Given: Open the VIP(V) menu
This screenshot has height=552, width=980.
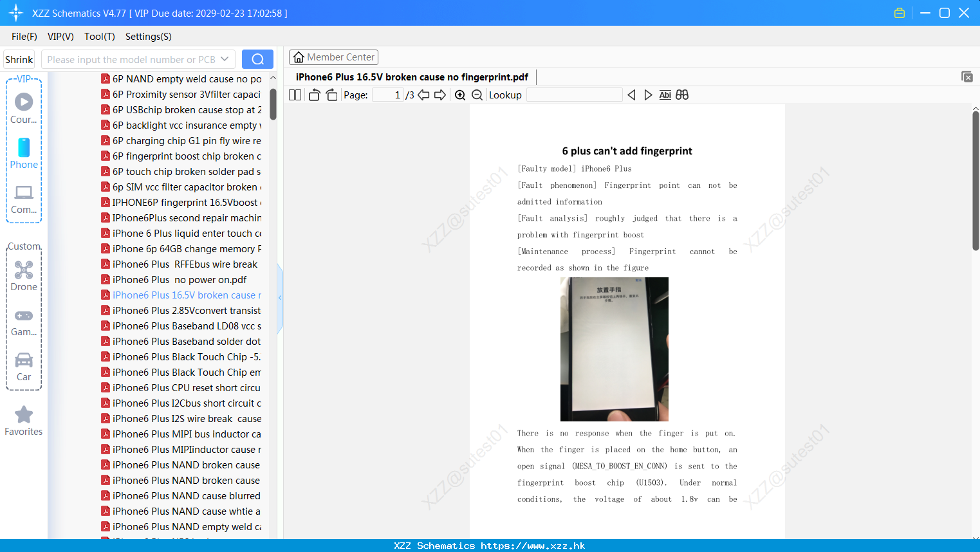Looking at the screenshot, I should point(60,37).
